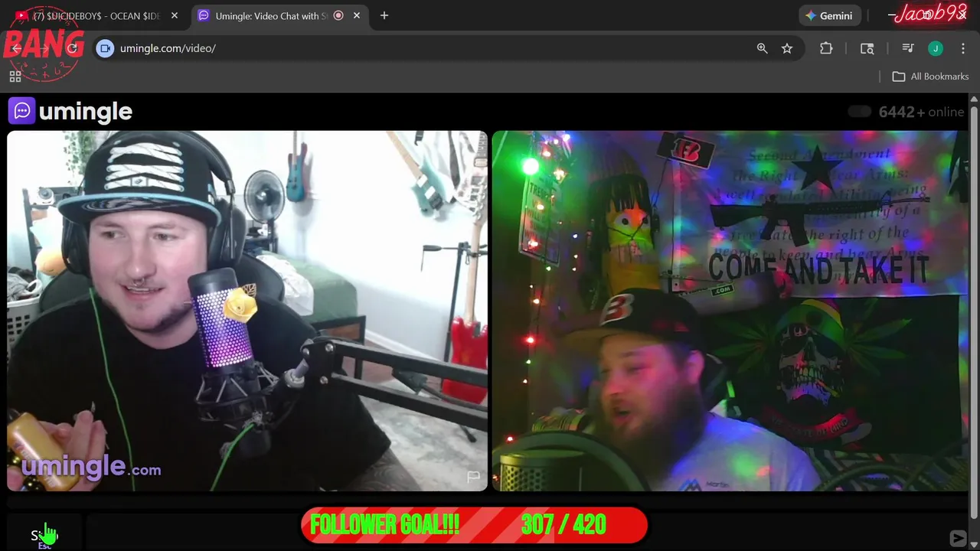
Task: Open the Chrome profile avatar J
Action: point(936,48)
